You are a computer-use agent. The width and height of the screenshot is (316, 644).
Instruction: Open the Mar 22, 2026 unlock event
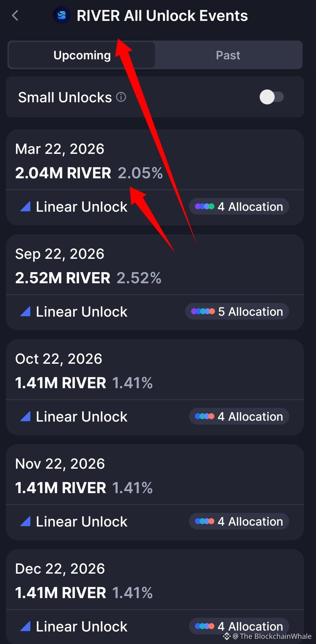[x=155, y=177]
